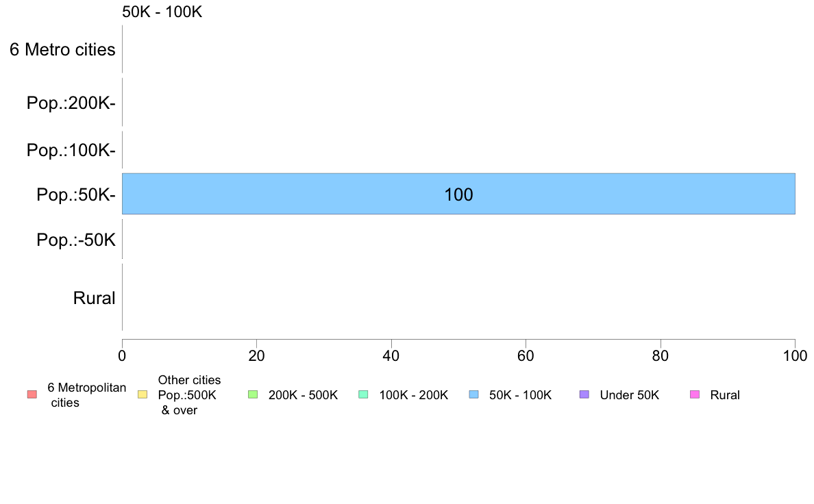
Task: Click the 200K - 500K legend text
Action: point(303,395)
